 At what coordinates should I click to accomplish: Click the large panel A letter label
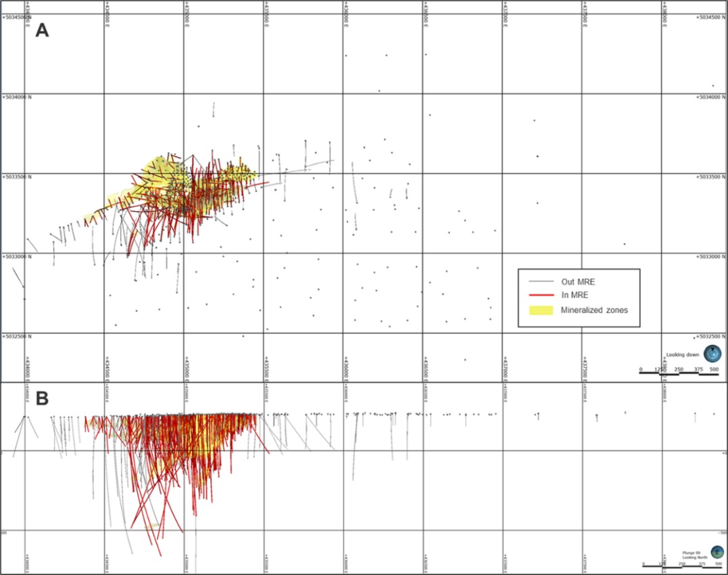pos(42,31)
